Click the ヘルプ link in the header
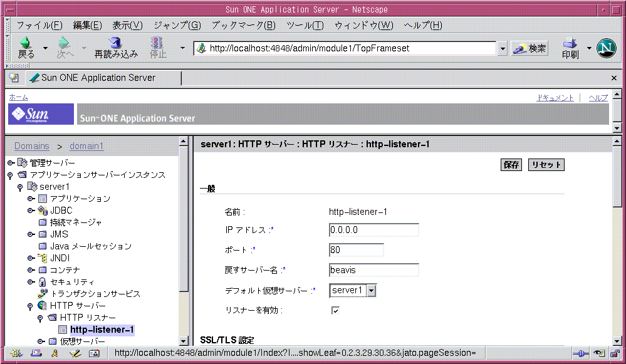 [598, 98]
